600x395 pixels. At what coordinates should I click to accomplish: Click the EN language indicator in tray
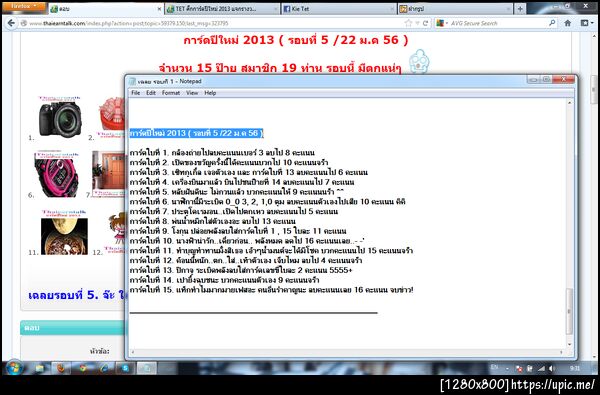[x=494, y=368]
